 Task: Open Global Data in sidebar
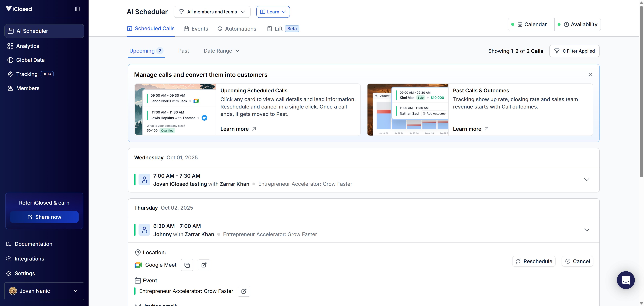pos(30,60)
